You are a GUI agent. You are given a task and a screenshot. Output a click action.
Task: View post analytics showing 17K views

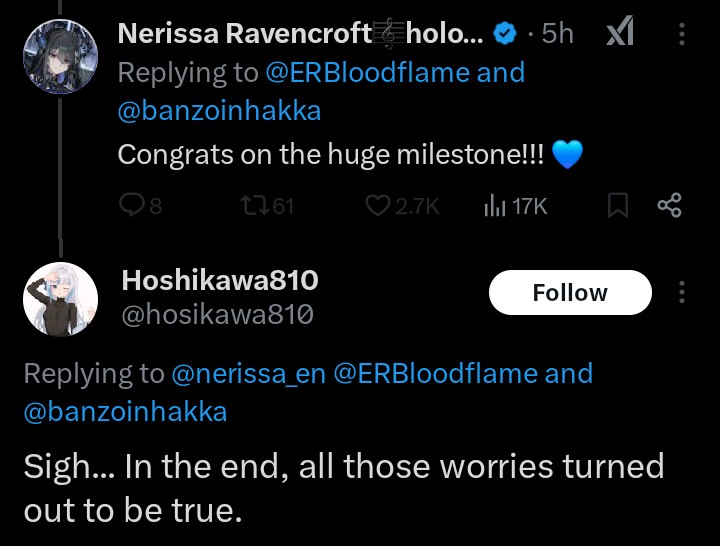pos(495,206)
